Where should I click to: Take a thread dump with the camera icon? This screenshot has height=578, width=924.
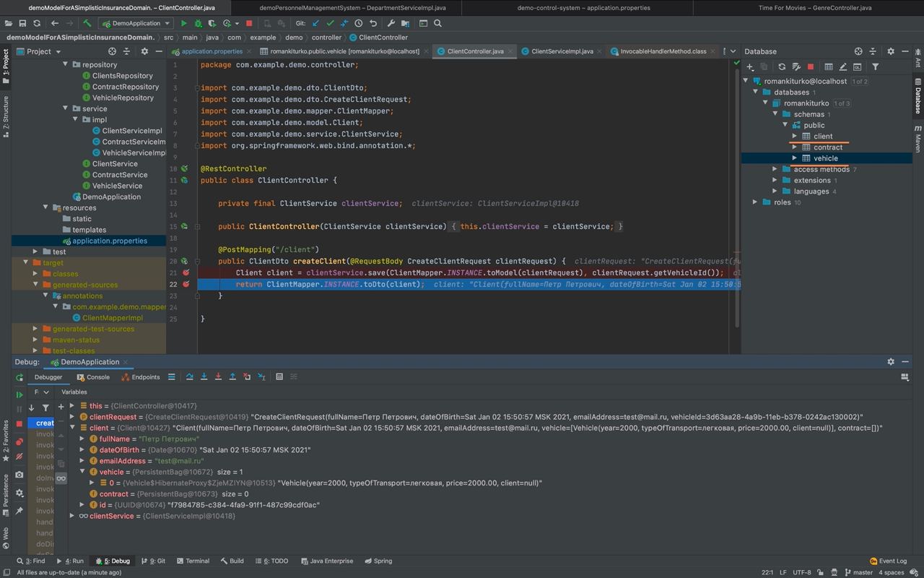[x=19, y=475]
